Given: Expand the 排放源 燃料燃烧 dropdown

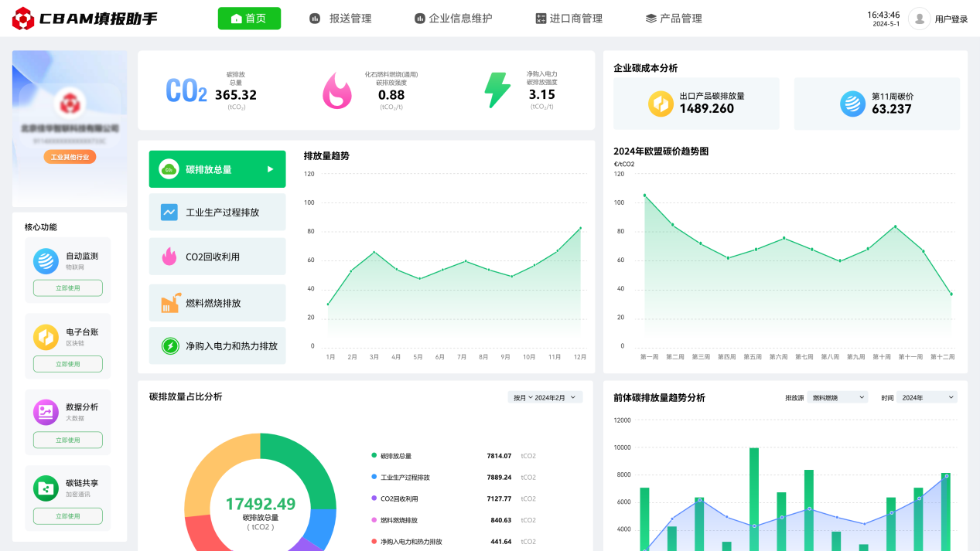Looking at the screenshot, I should pyautogui.click(x=837, y=397).
